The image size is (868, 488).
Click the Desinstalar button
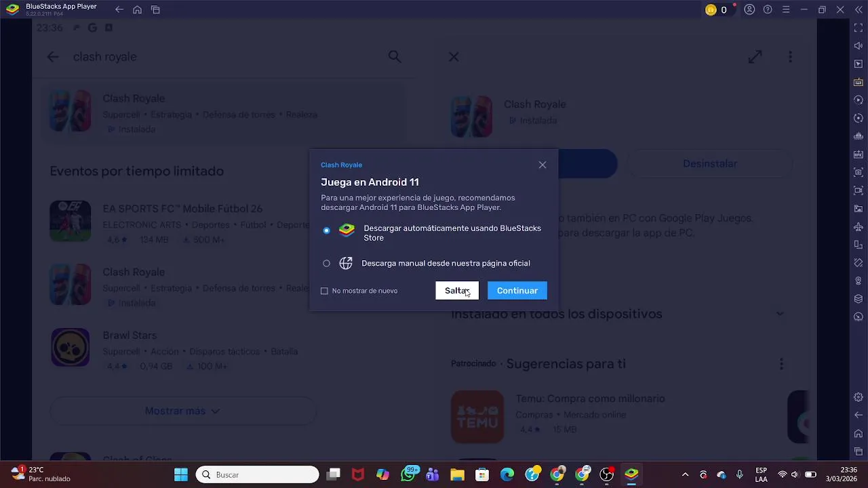710,164
